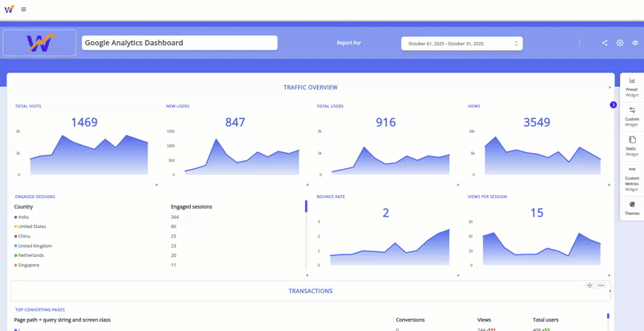Click the Conversions column header
Viewport: 644px width, 331px height.
pos(410,320)
